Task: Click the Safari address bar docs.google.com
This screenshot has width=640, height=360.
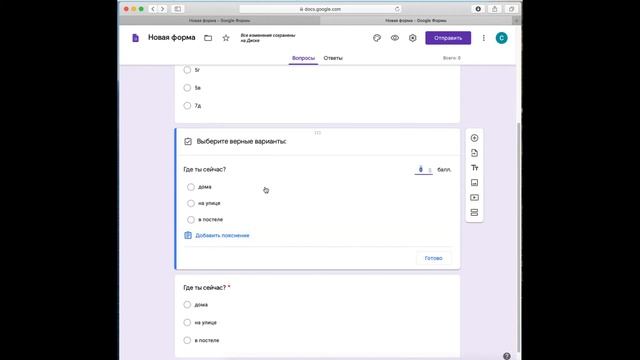Action: tap(320, 9)
